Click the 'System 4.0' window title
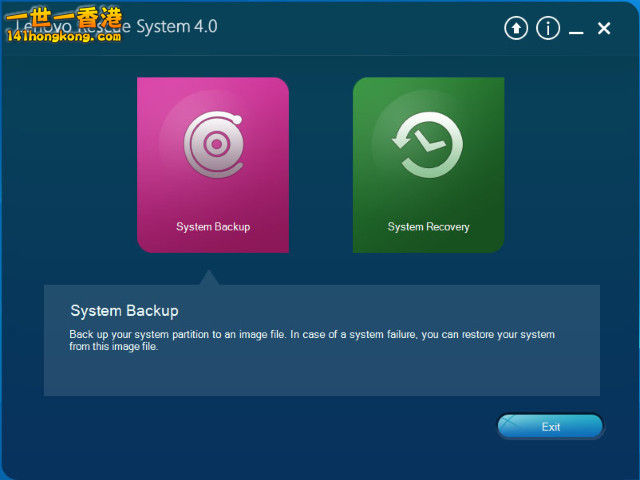Viewport: 640px width, 480px height. click(x=177, y=27)
